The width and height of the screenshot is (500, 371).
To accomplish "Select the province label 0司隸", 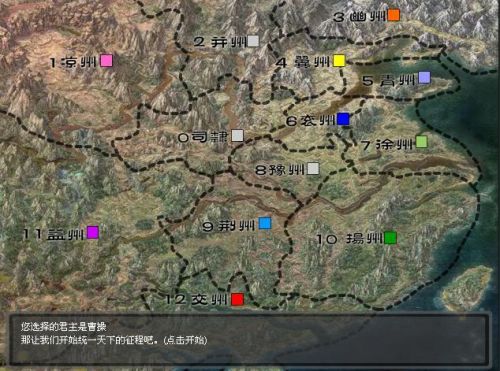I will 203,137.
